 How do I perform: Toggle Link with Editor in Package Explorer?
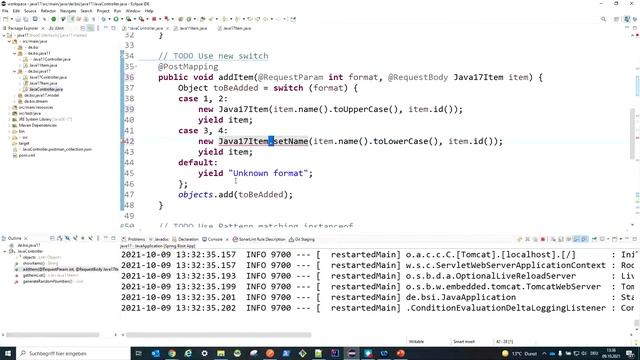90,28
